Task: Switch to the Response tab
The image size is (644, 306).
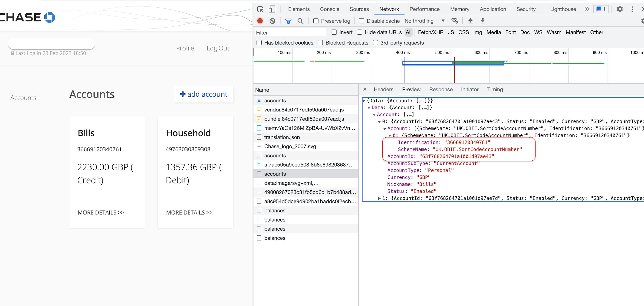Action: [440, 89]
